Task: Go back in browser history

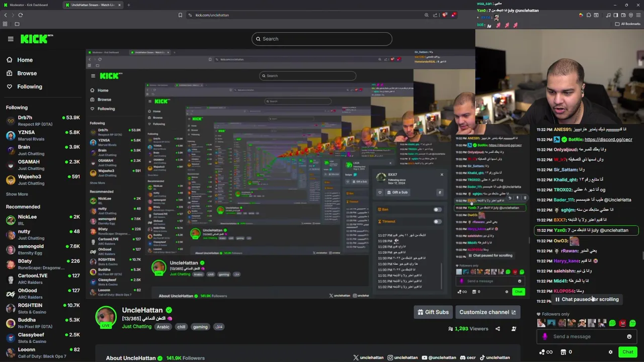Action: tap(6, 15)
